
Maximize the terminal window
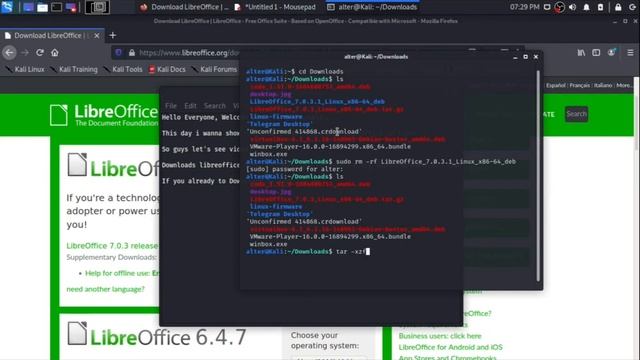point(525,57)
